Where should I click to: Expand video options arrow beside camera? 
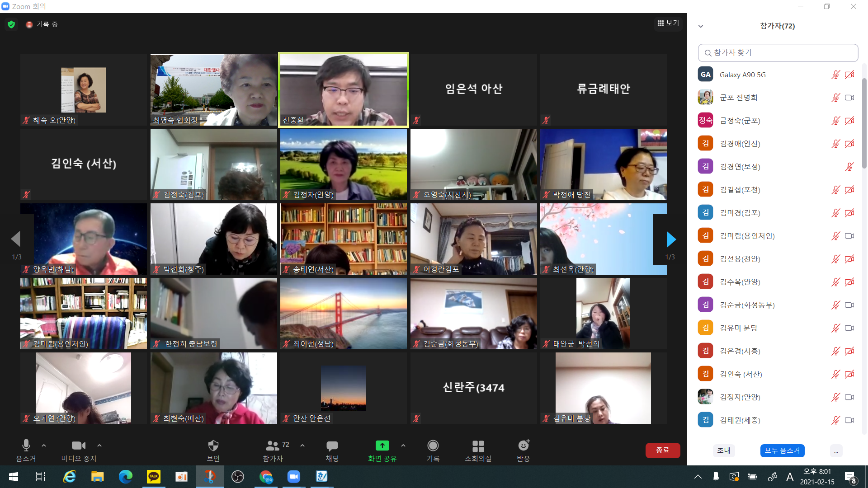click(99, 446)
